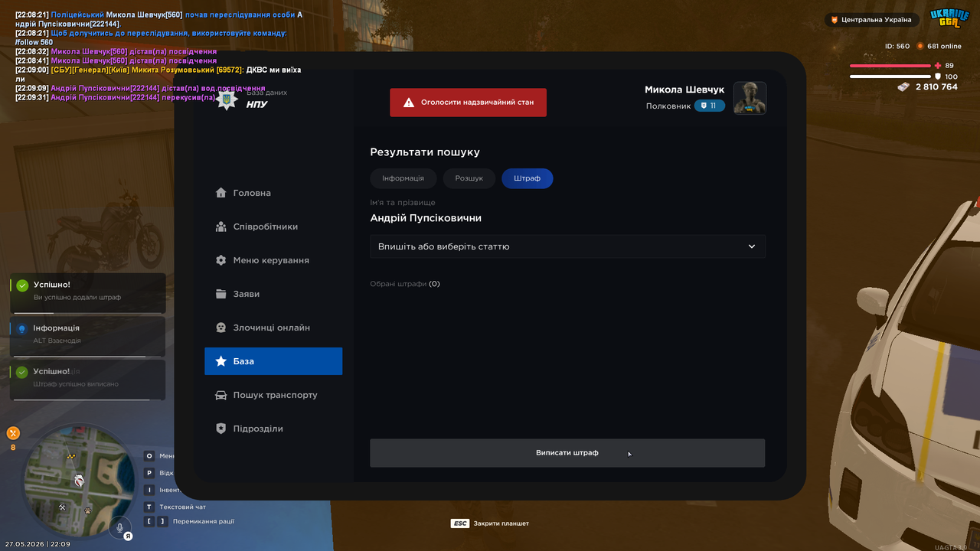Click the Виписати штраф button

click(567, 453)
